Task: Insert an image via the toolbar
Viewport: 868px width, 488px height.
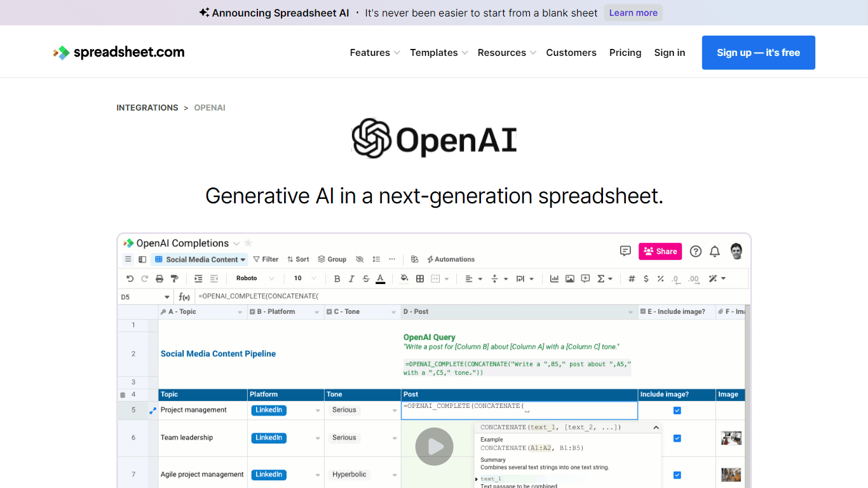Action: point(569,278)
